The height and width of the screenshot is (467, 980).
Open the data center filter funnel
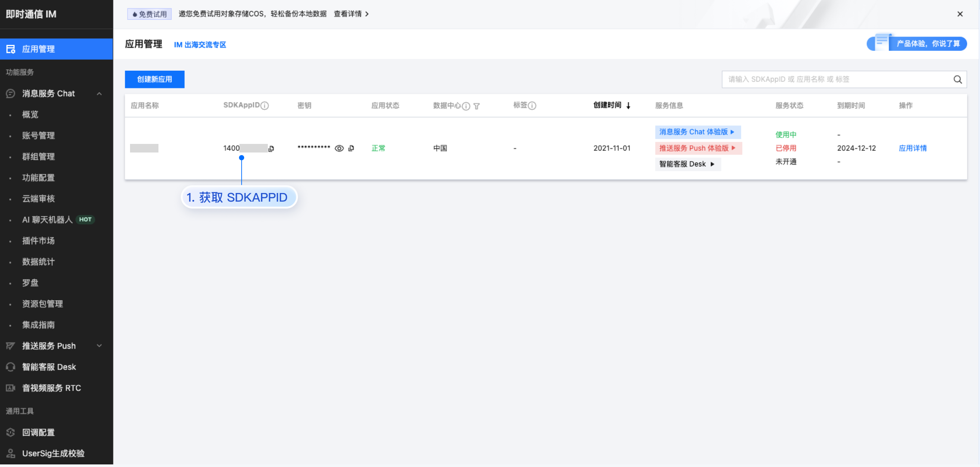coord(477,106)
